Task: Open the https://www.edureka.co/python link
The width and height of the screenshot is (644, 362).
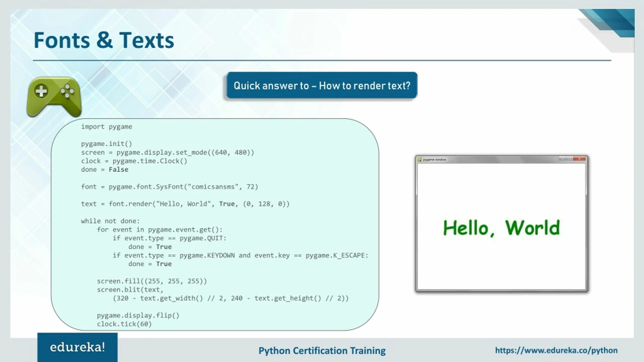Action: coord(556,350)
